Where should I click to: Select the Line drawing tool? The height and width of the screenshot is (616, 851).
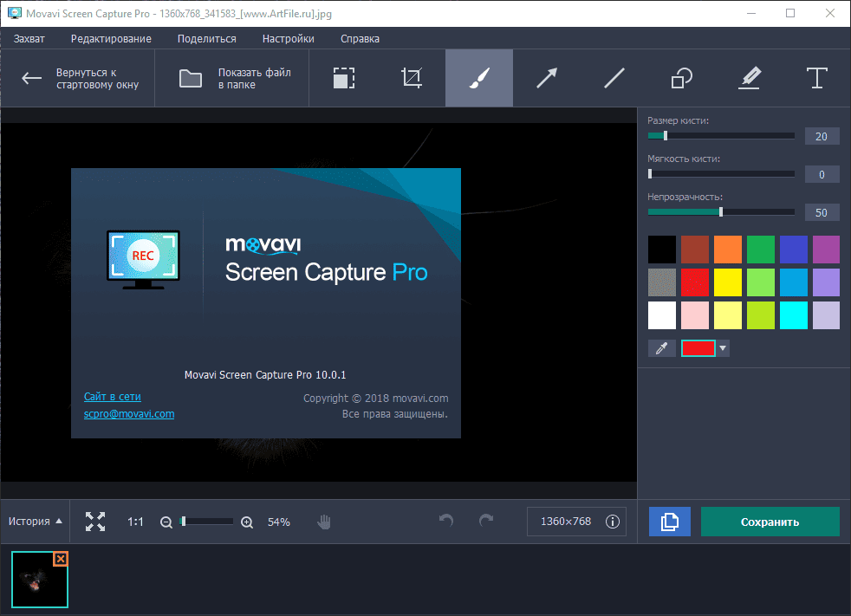point(614,79)
